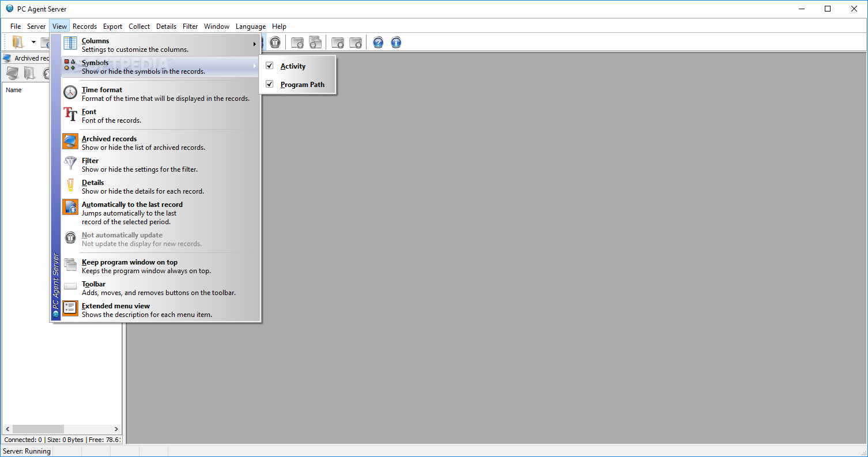Open the Collect menu
868x457 pixels.
[x=139, y=27]
